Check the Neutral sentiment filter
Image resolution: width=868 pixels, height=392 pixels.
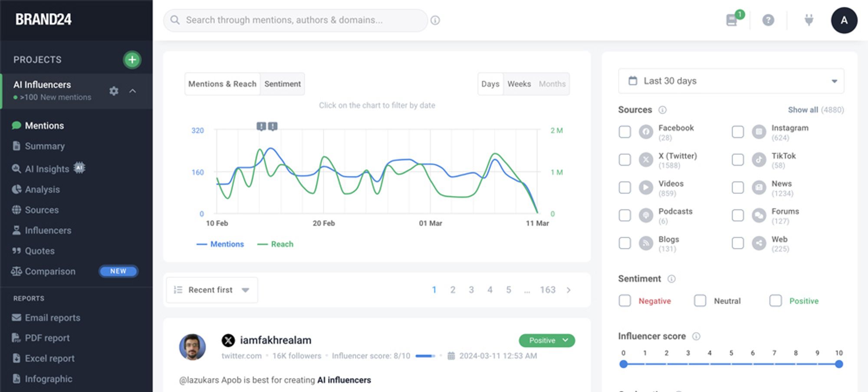700,301
